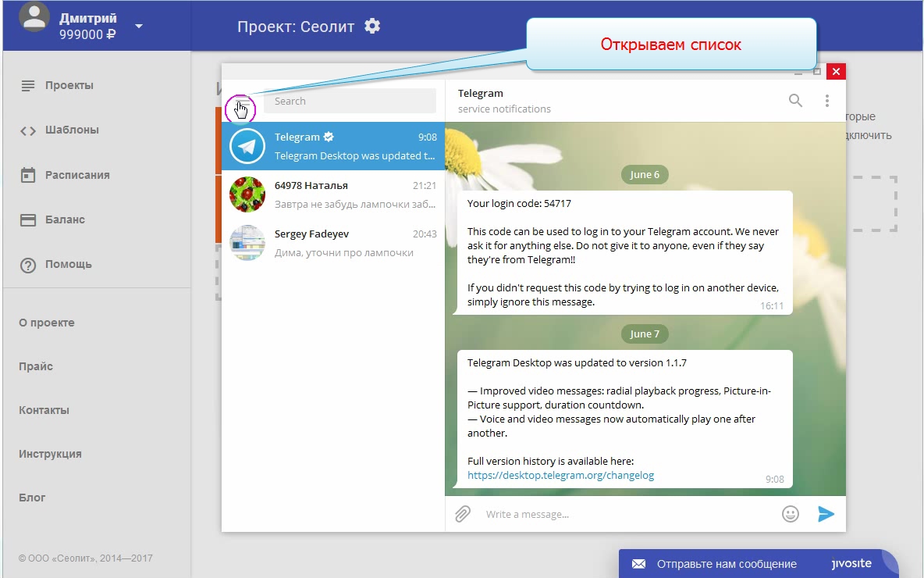Screen dimensions: 924x578
Task: Open the chat options three-dot menu
Action: click(826, 101)
